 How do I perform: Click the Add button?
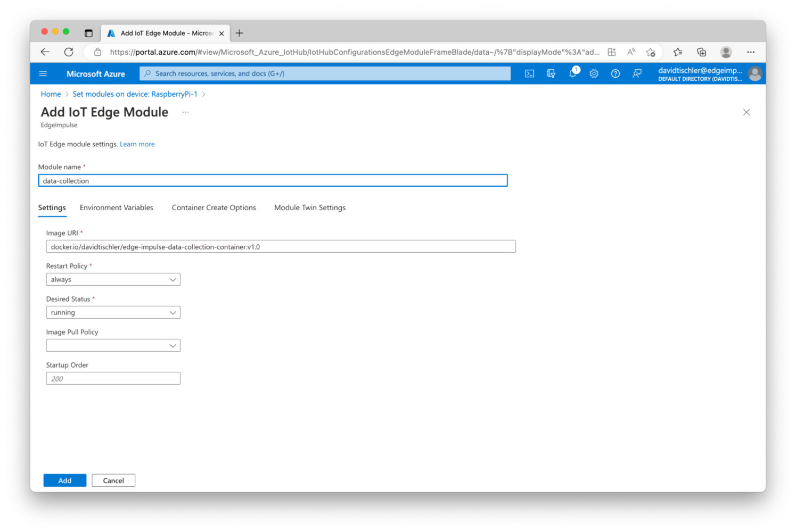coord(65,480)
